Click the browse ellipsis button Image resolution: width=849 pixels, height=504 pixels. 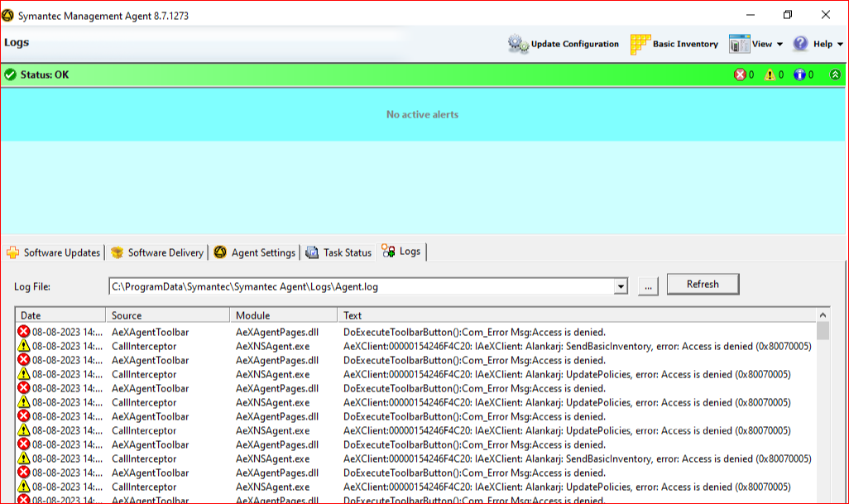[648, 286]
